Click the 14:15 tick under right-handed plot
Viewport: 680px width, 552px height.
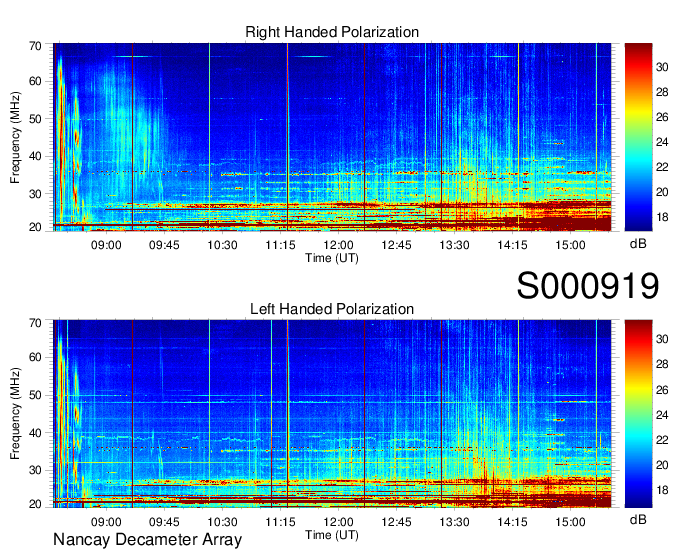click(513, 245)
